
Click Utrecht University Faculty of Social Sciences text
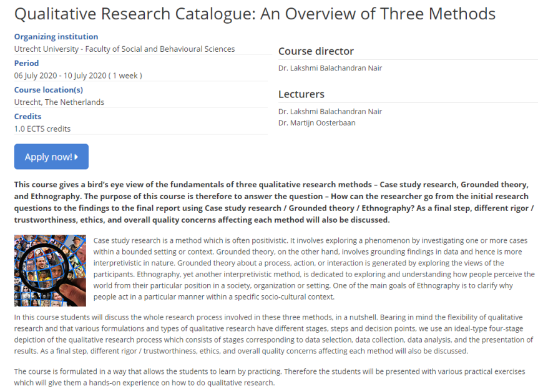pos(125,49)
